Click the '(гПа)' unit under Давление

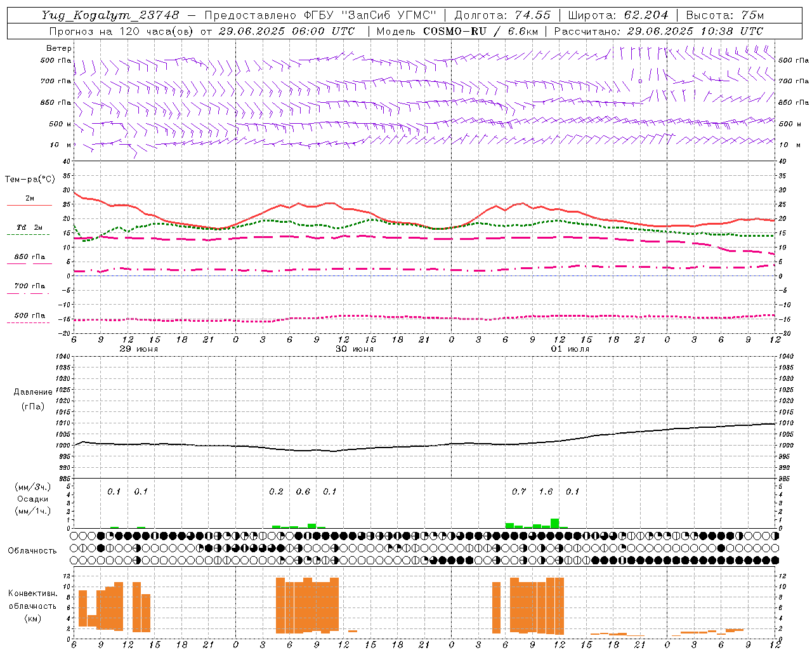coord(33,406)
